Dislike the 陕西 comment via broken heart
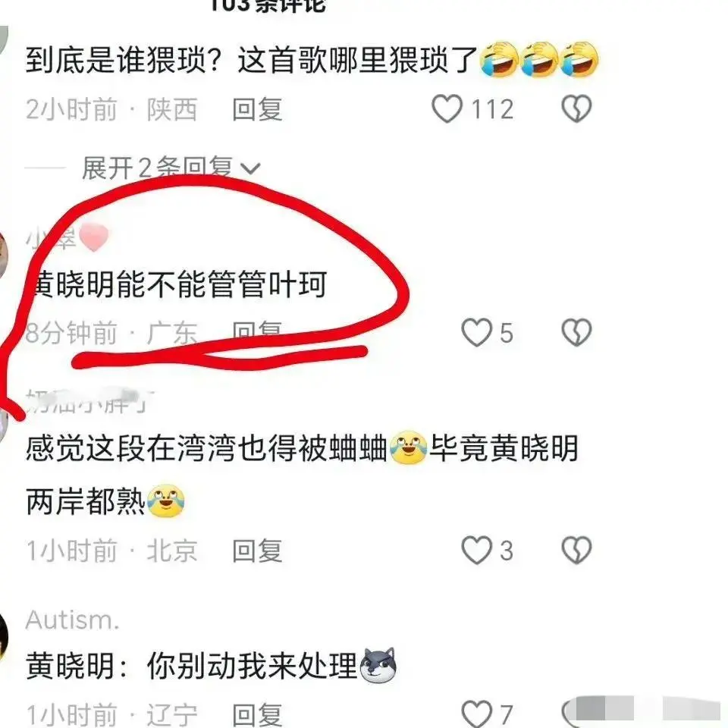Viewport: 728px width, 728px height. [576, 109]
